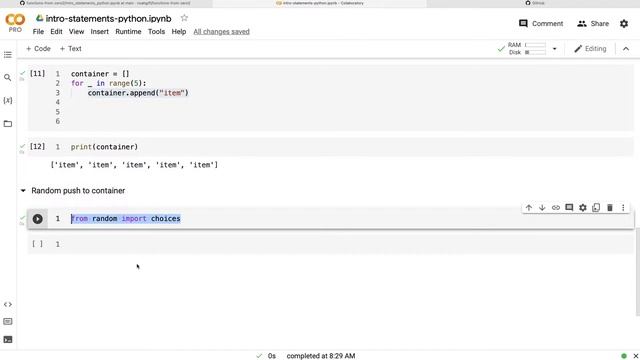Open the cell editor settings gear

pyautogui.click(x=582, y=207)
